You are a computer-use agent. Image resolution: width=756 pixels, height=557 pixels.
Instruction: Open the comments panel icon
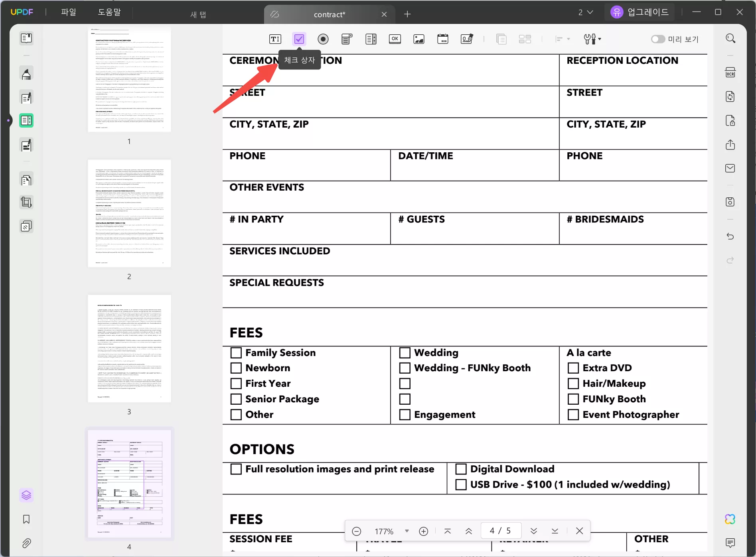click(x=730, y=543)
